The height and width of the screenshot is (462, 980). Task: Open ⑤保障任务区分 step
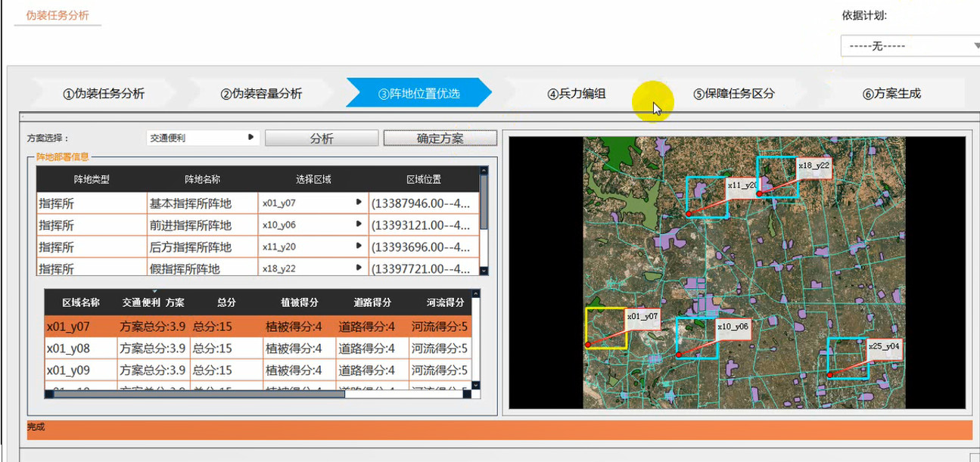click(x=734, y=94)
